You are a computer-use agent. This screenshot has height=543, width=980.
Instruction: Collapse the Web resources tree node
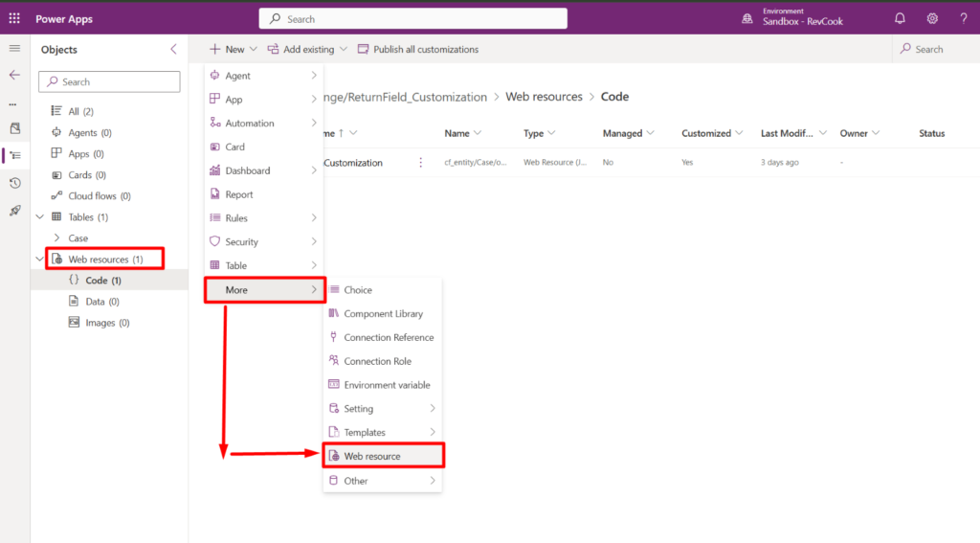40,259
